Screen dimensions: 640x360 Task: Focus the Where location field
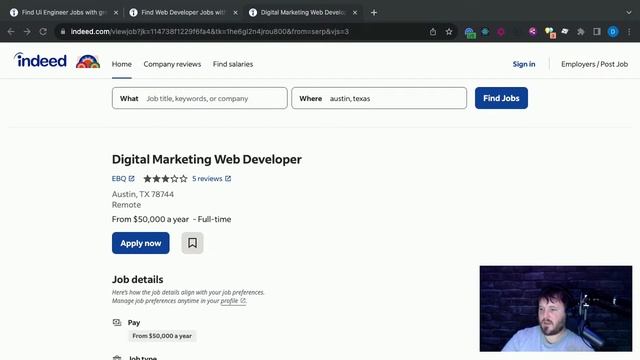coord(379,98)
